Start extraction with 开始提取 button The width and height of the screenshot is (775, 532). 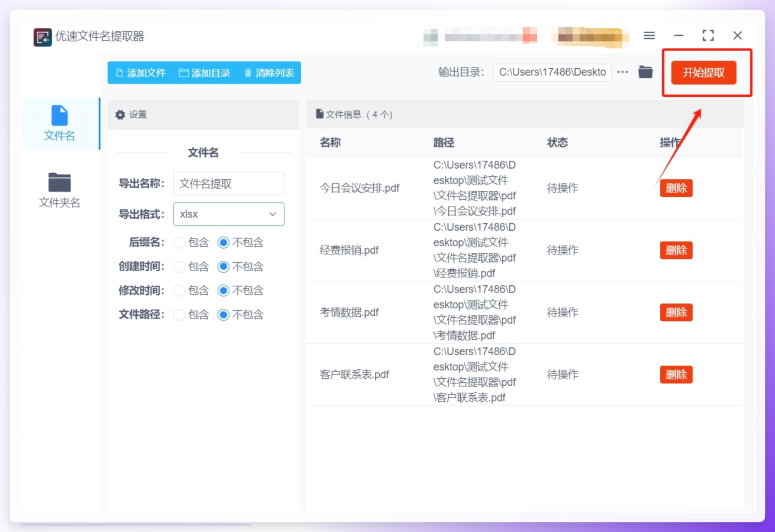coord(703,72)
